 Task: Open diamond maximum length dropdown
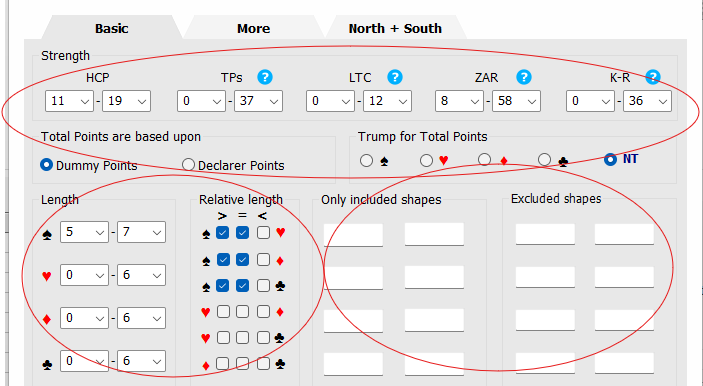point(142,318)
